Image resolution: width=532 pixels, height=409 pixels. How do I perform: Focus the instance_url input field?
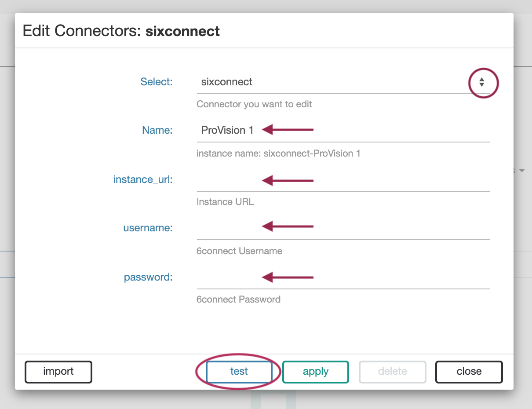[343, 180]
